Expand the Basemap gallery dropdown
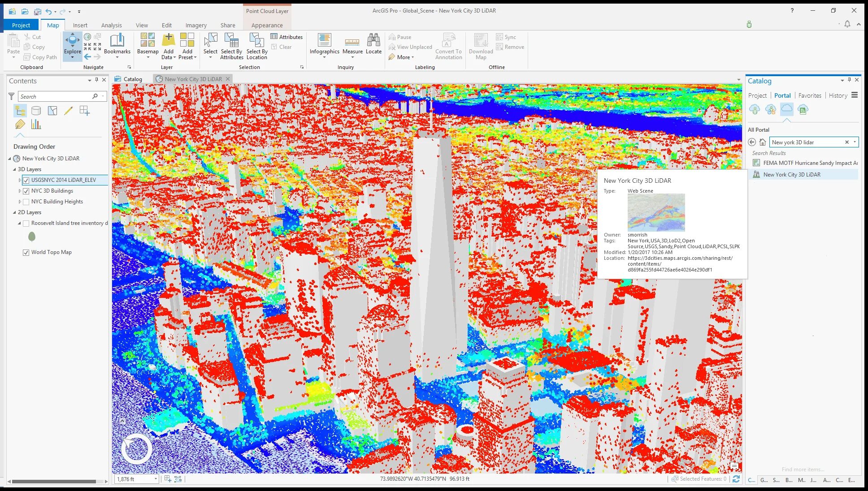Viewport: 868px width, 491px height. 148,57
